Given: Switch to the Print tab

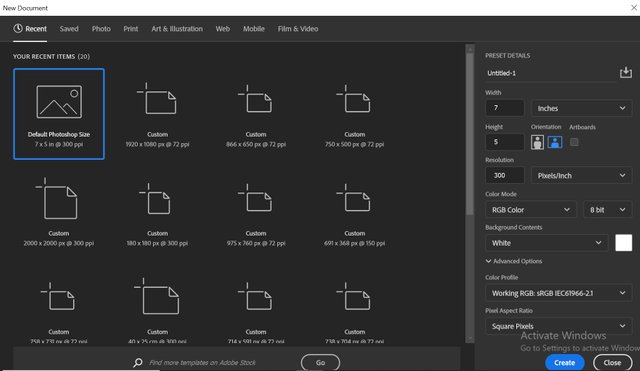Looking at the screenshot, I should pos(131,29).
